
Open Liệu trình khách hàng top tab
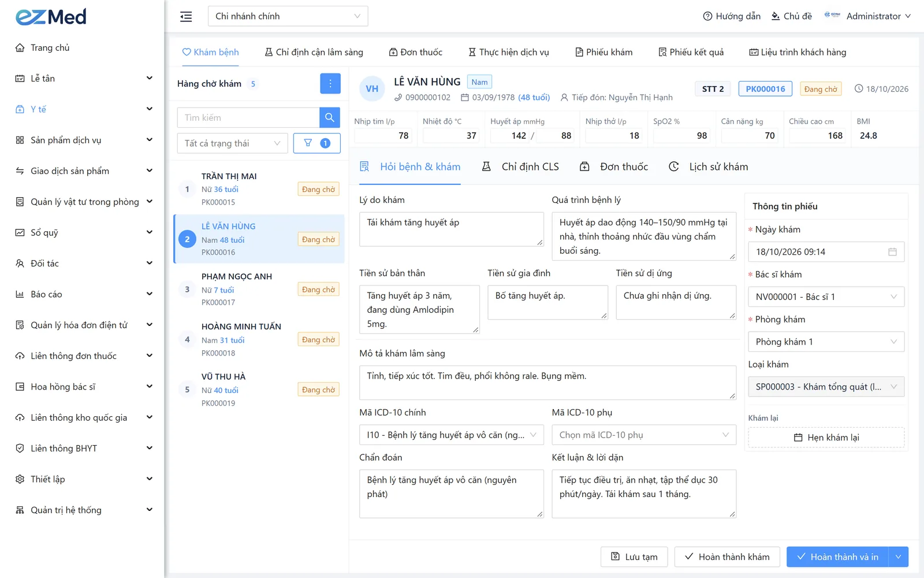(798, 52)
